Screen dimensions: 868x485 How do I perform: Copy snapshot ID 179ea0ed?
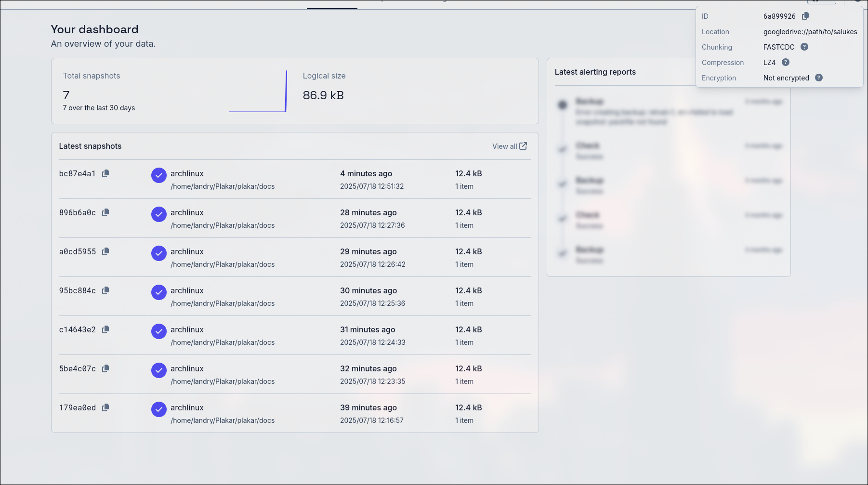(105, 407)
